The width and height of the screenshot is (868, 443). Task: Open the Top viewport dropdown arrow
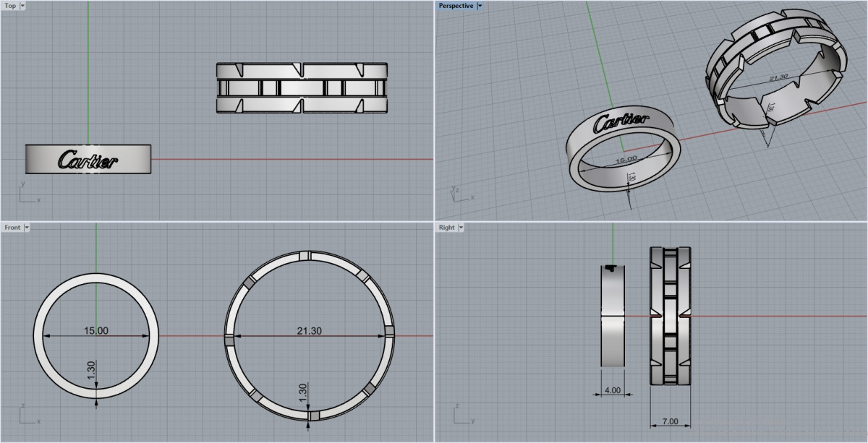pyautogui.click(x=22, y=6)
